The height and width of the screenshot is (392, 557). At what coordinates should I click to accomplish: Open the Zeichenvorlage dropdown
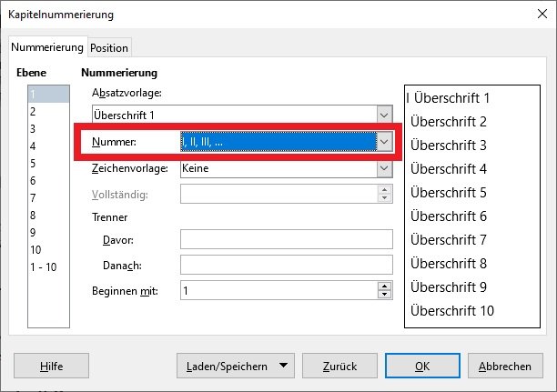coord(385,168)
